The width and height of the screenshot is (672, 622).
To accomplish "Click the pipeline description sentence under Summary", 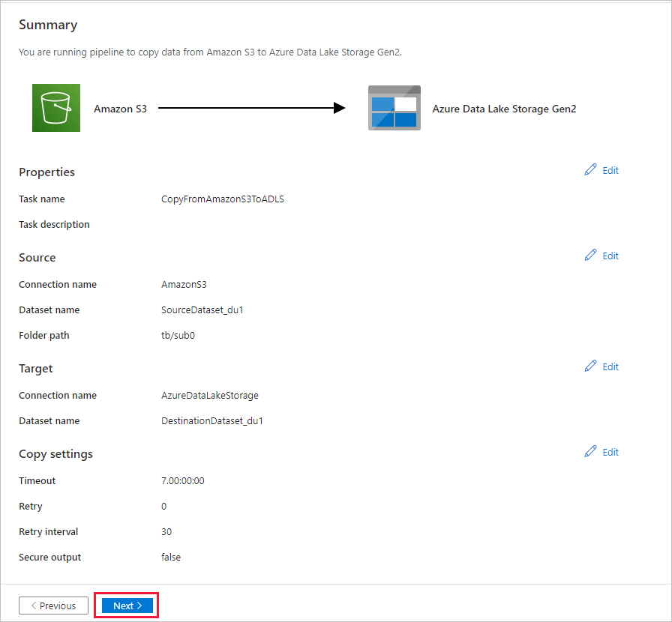I will coord(211,52).
